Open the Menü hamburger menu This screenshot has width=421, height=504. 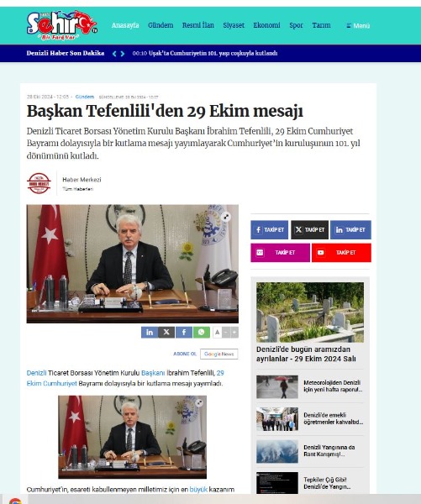coord(358,26)
